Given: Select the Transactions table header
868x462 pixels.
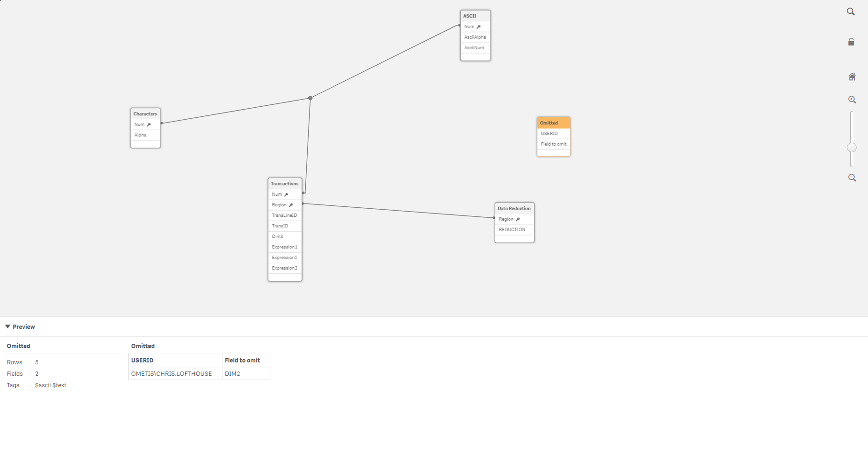Looking at the screenshot, I should click(x=284, y=183).
